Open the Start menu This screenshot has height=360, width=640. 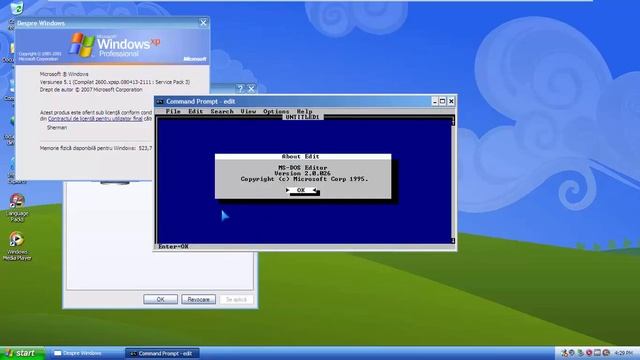coord(22,353)
